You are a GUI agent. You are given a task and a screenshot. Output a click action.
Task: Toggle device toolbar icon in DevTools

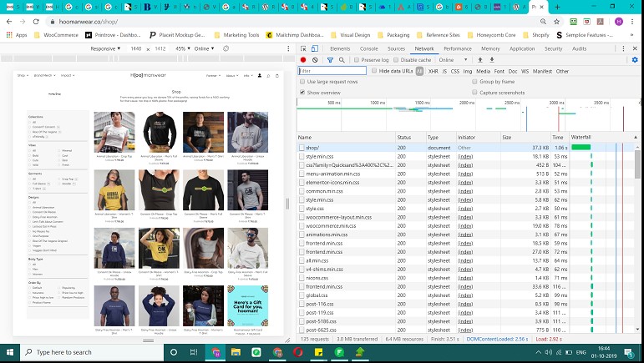[x=316, y=49]
